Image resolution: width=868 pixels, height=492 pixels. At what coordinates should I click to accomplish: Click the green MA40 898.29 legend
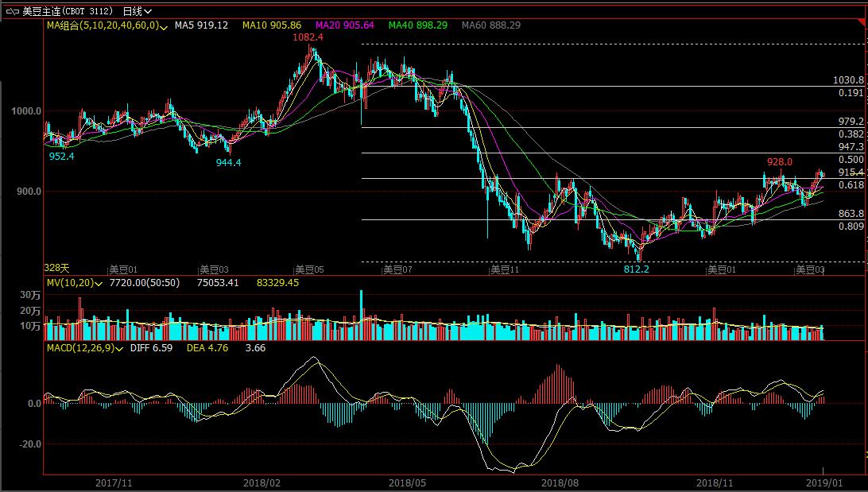417,25
